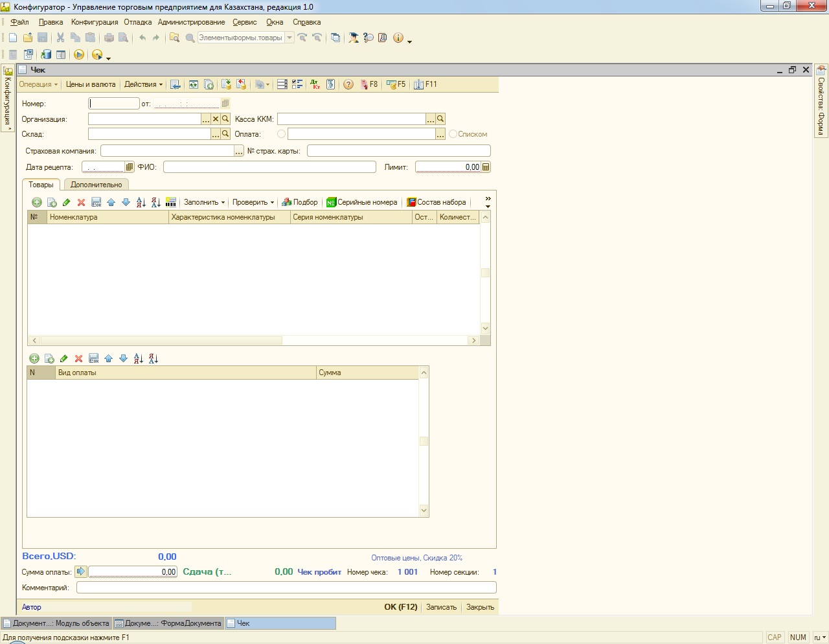829x644 pixels.
Task: Click the round info icon in main toolbar
Action: pyautogui.click(x=398, y=38)
